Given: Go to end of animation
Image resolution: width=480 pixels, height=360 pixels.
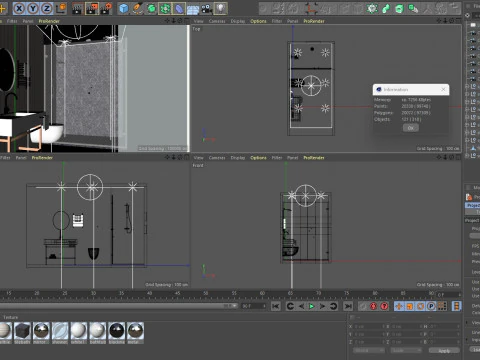Looking at the screenshot, I should (x=348, y=306).
